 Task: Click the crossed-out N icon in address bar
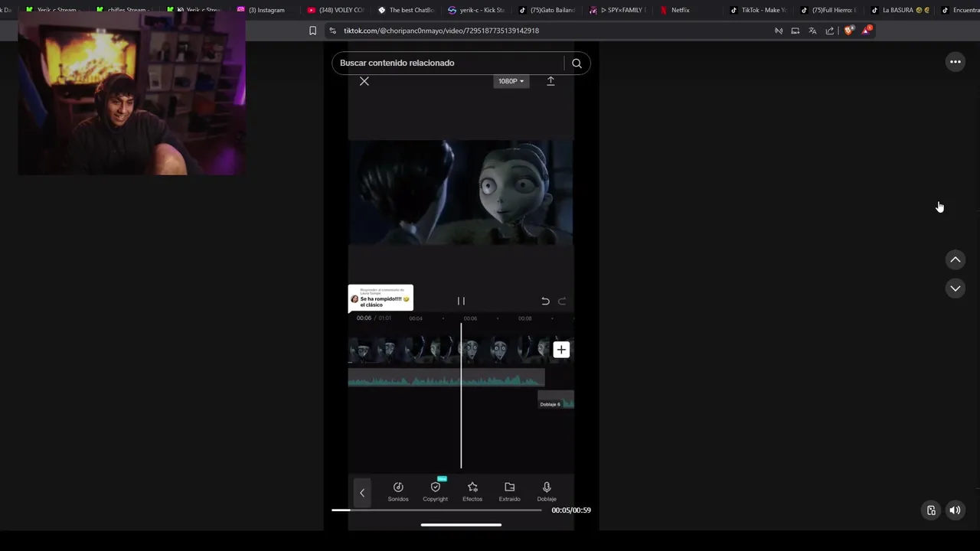(779, 31)
